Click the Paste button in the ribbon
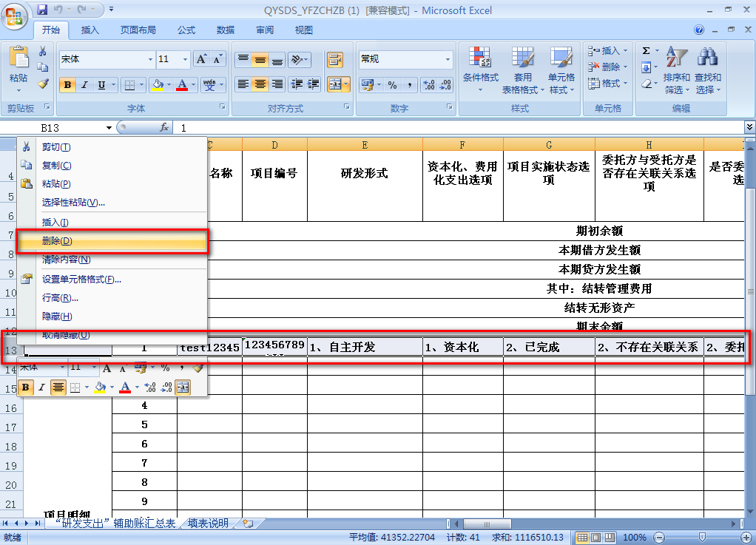This screenshot has width=756, height=545. pyautogui.click(x=18, y=70)
